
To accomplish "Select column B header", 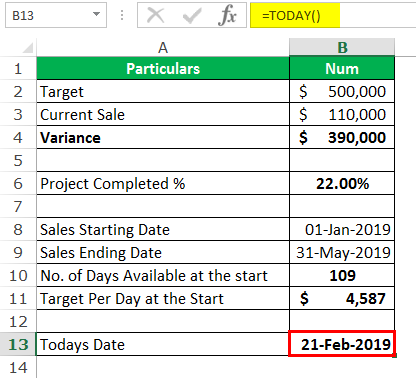I will click(342, 47).
